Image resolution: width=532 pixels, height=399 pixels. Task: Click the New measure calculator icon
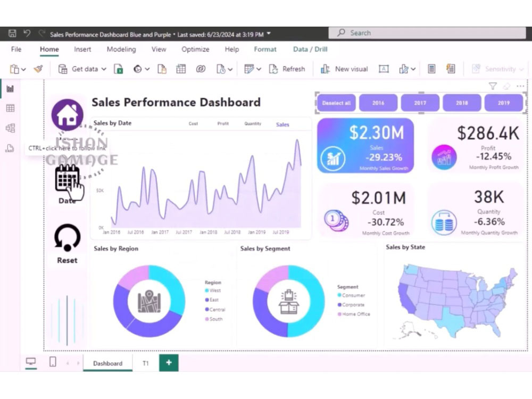431,69
